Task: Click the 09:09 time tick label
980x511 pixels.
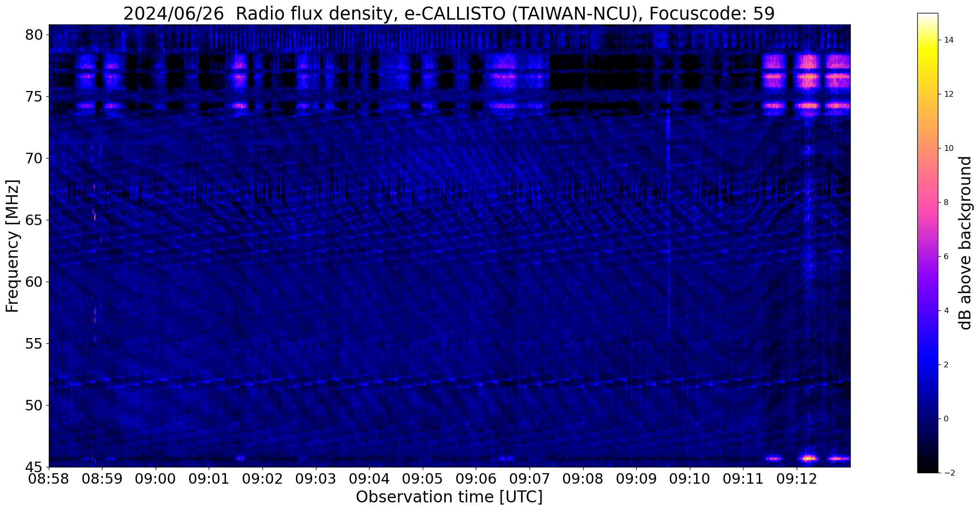Action: [636, 478]
